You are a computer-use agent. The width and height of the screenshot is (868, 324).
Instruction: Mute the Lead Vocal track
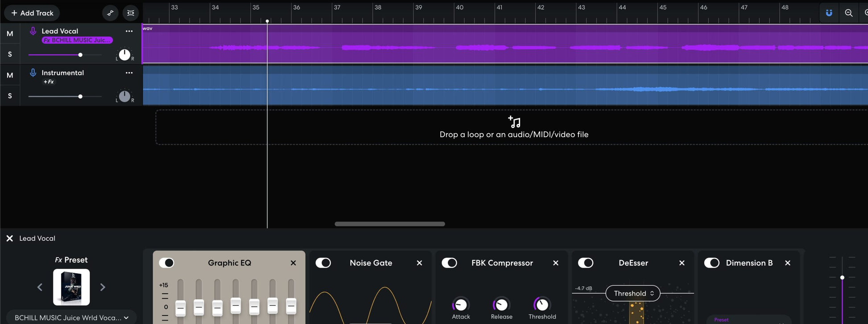pos(10,34)
